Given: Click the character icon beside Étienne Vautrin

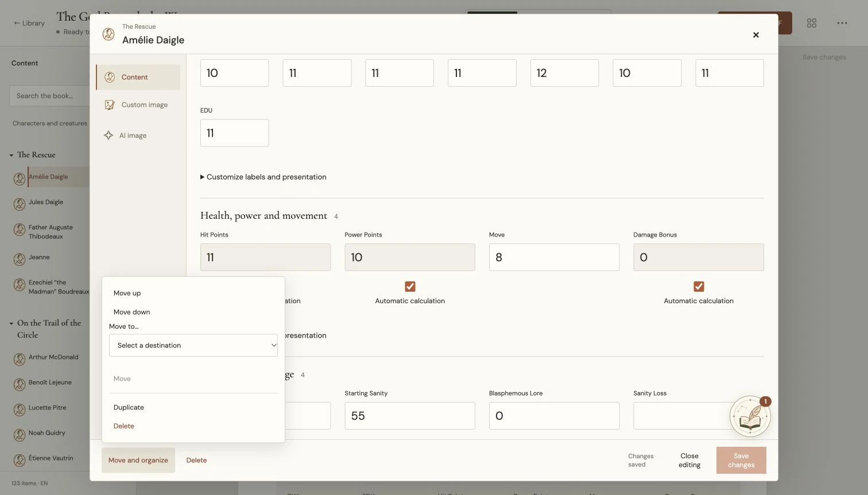Looking at the screenshot, I should click(x=20, y=459).
